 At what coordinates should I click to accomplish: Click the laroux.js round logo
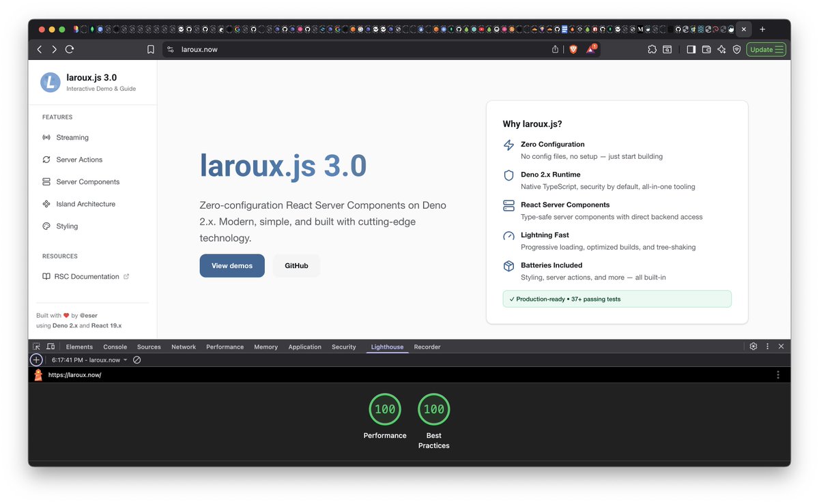point(51,83)
